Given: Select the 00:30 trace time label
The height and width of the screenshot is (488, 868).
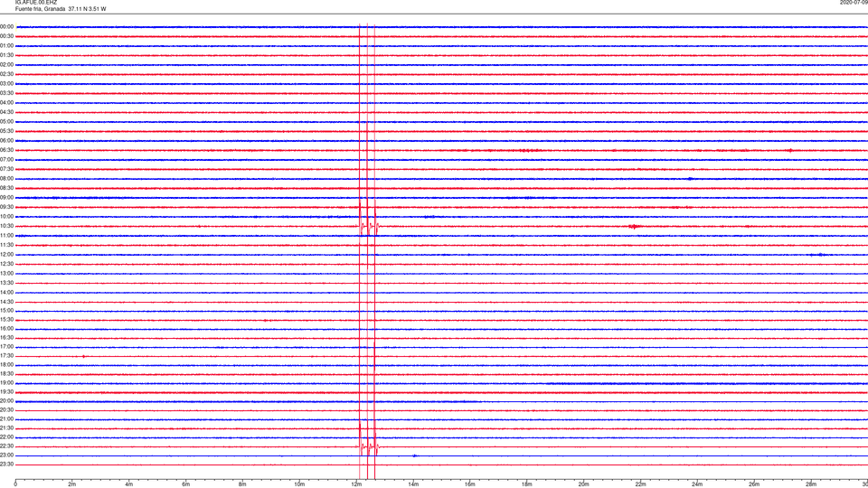Looking at the screenshot, I should (6, 36).
